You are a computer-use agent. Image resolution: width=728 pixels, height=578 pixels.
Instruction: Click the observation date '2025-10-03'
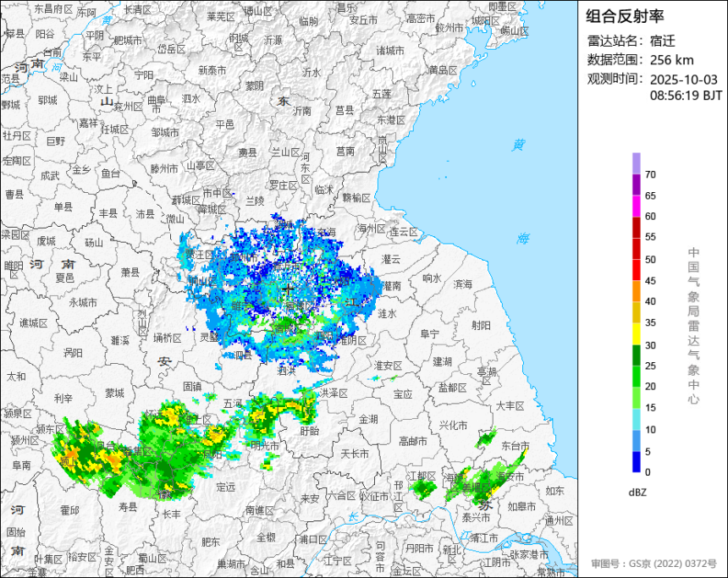pos(683,80)
